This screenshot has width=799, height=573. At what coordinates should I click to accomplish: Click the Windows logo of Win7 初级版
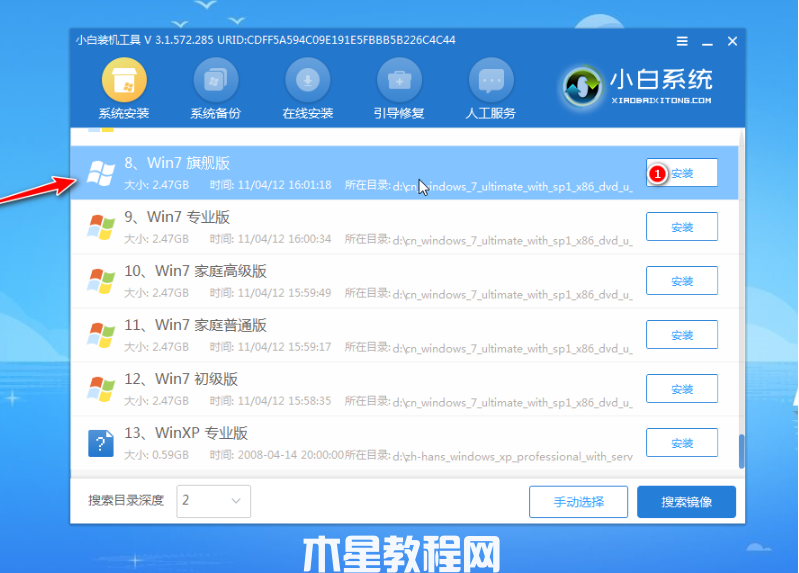(x=101, y=389)
